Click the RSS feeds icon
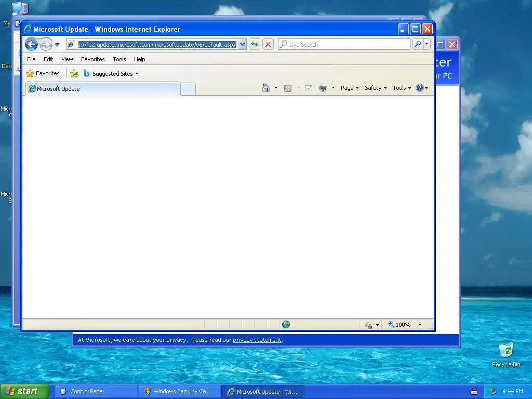The height and width of the screenshot is (399, 532). click(x=288, y=88)
